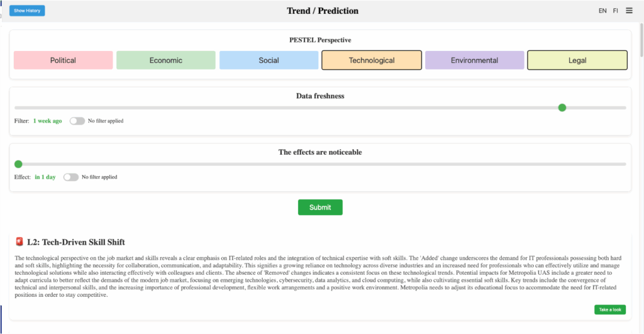
Task: Toggle the effects noticeable filter switch
Action: point(71,177)
